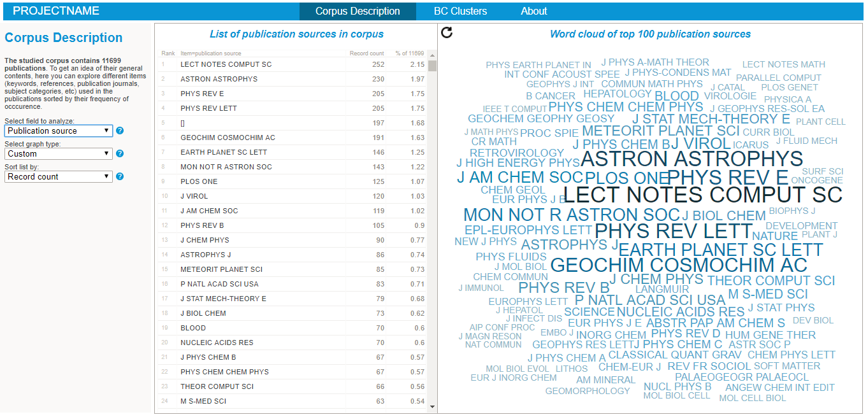Click the Record count column header
Image resolution: width=868 pixels, height=417 pixels.
[366, 53]
